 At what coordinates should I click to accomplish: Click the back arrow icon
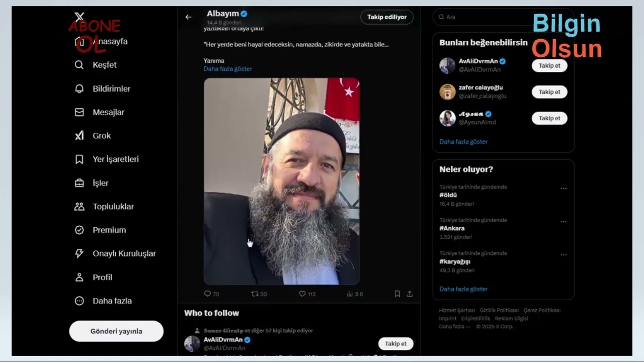tap(188, 17)
